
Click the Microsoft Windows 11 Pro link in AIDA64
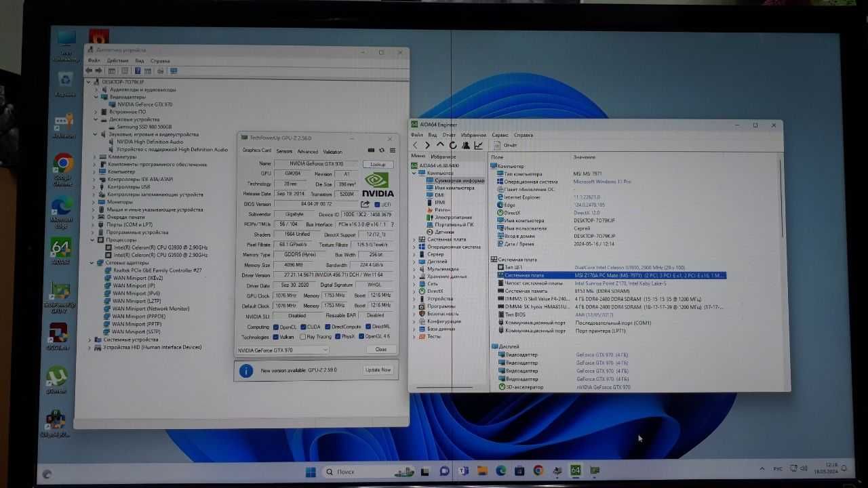tap(602, 182)
